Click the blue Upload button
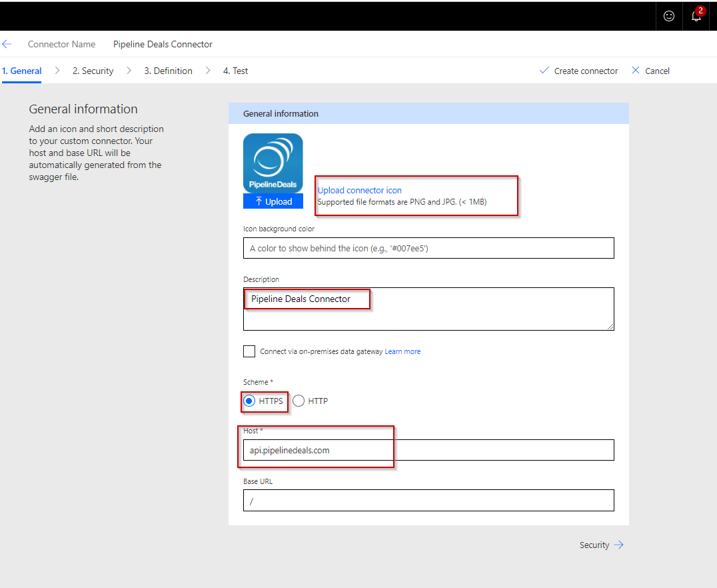 tap(273, 201)
